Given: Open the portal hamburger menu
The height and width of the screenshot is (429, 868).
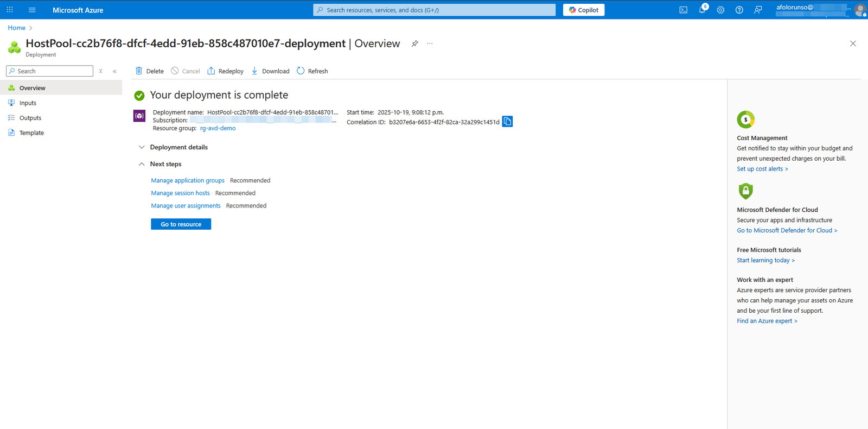Looking at the screenshot, I should click(32, 10).
